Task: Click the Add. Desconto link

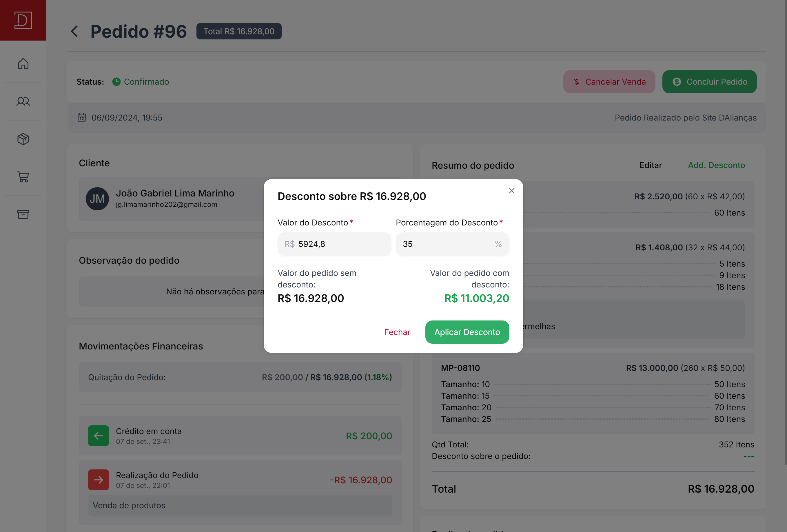Action: [716, 165]
